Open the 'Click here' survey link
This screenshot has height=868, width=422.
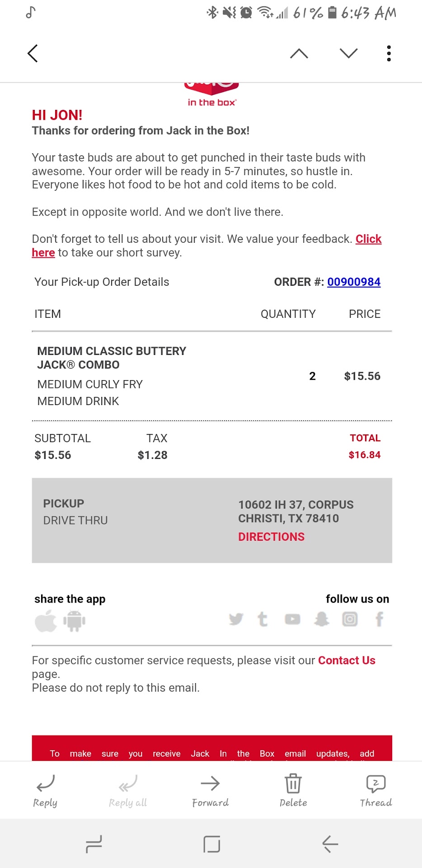(368, 239)
